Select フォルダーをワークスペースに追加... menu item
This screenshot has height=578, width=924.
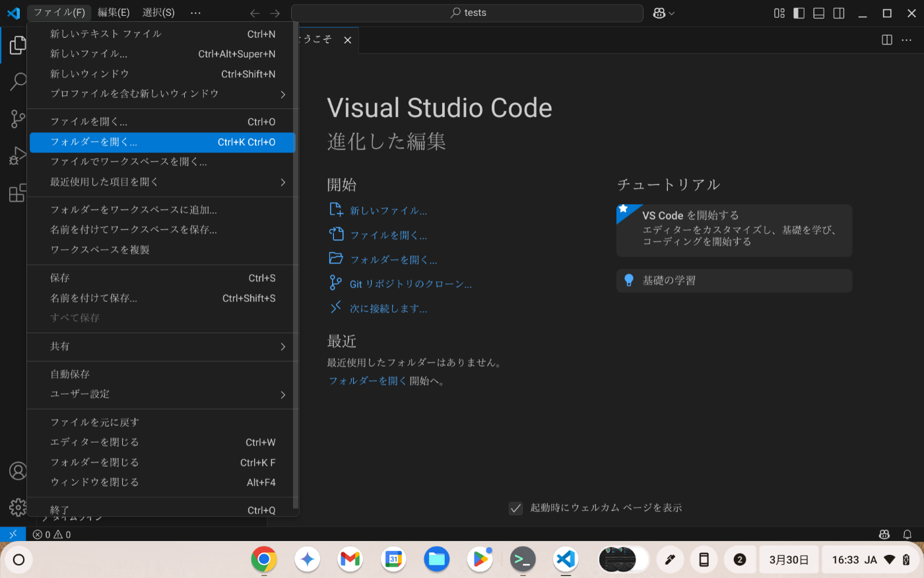point(162,210)
